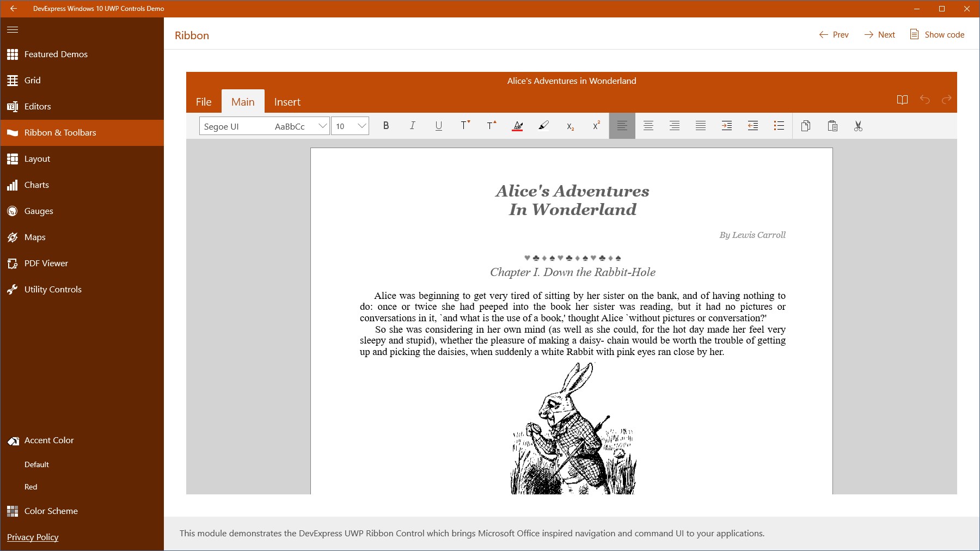Open the Maps demos section
This screenshot has width=980, height=551.
point(82,237)
